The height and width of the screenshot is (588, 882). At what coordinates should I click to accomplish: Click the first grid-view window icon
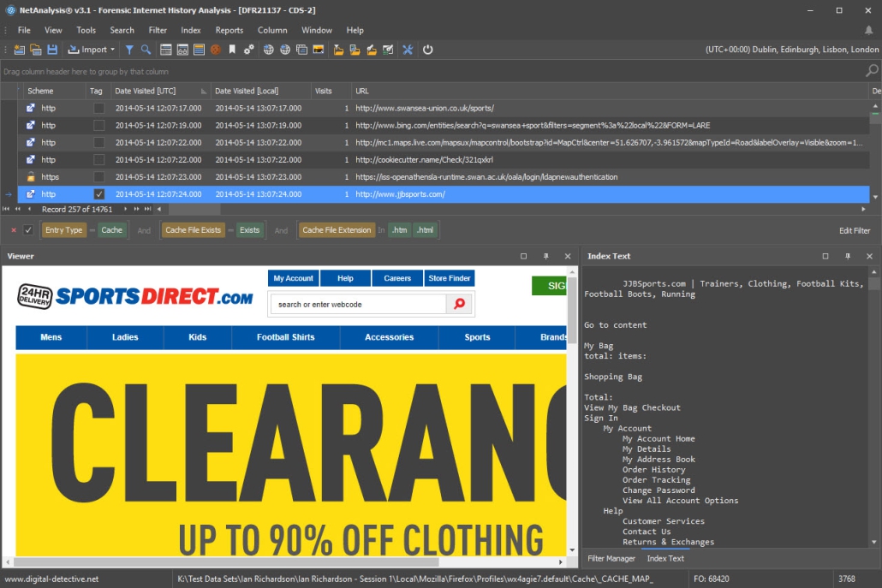pyautogui.click(x=166, y=50)
